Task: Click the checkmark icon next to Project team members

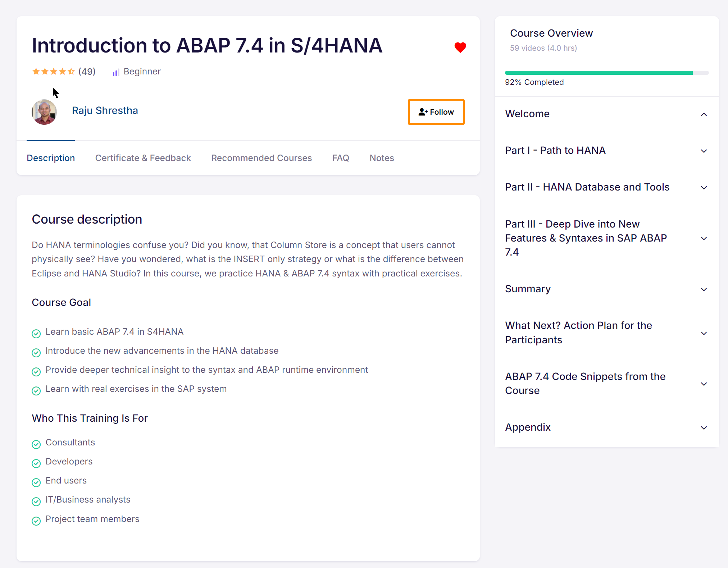Action: coord(36,521)
